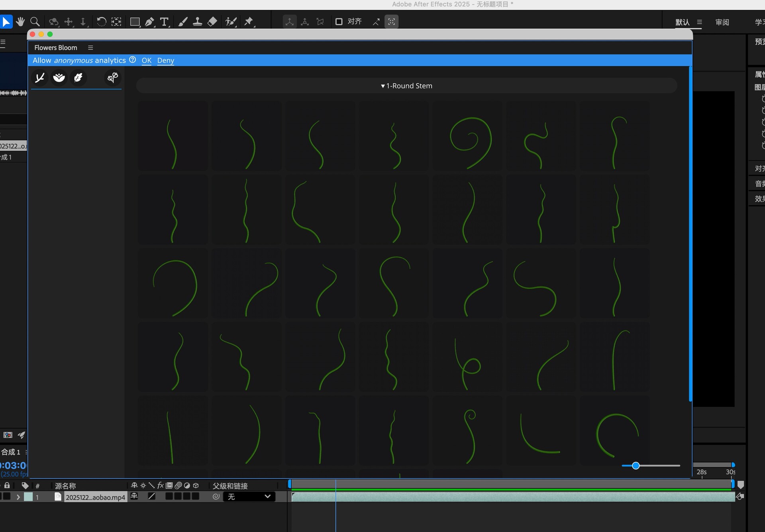The width and height of the screenshot is (765, 532).
Task: Select the Puppet Pin tool
Action: [x=249, y=22]
